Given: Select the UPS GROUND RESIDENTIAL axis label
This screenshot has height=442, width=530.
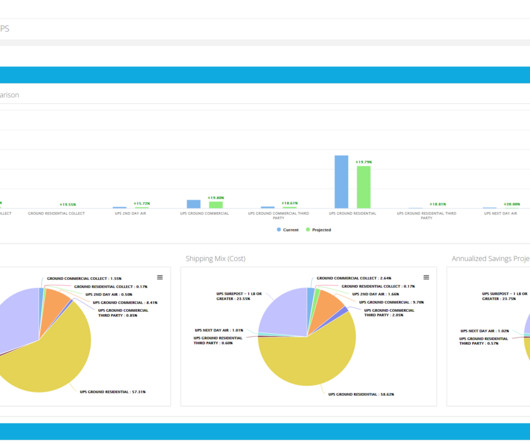Looking at the screenshot, I should point(353,214).
